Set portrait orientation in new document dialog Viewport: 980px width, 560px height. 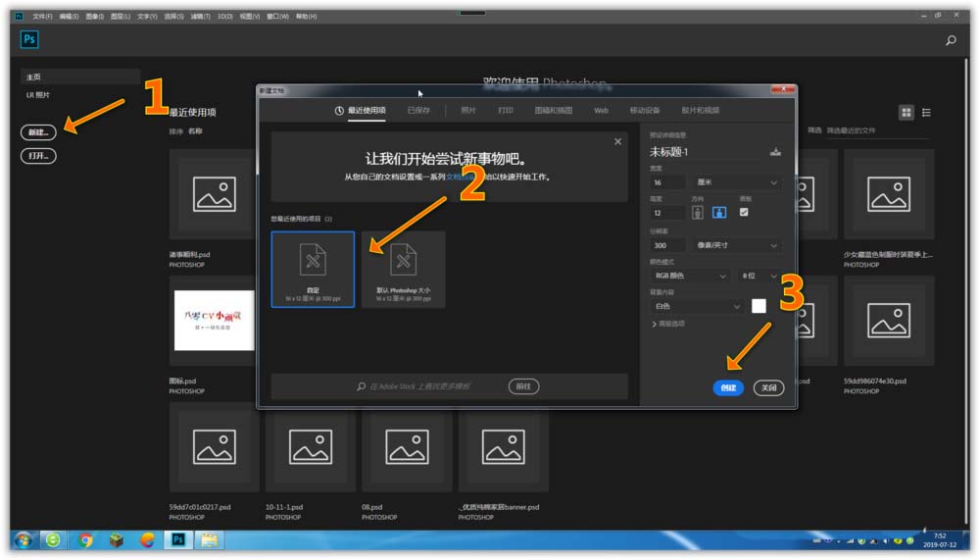click(698, 213)
